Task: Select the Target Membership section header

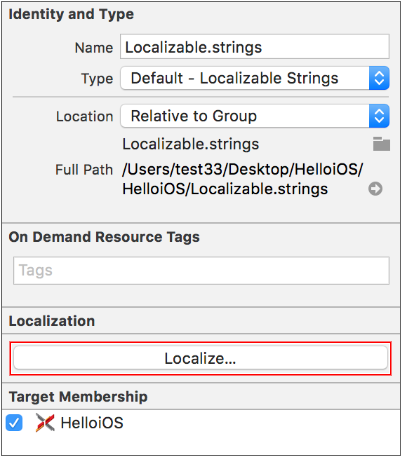Action: coord(78,397)
